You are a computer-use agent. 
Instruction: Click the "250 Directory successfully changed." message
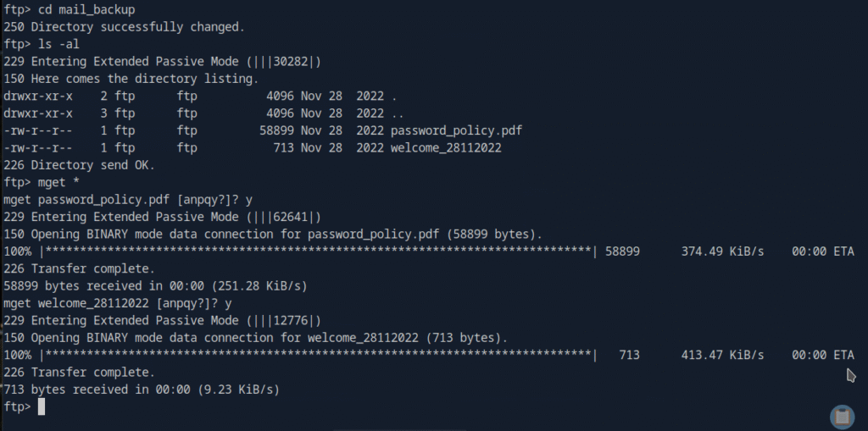pos(124,26)
